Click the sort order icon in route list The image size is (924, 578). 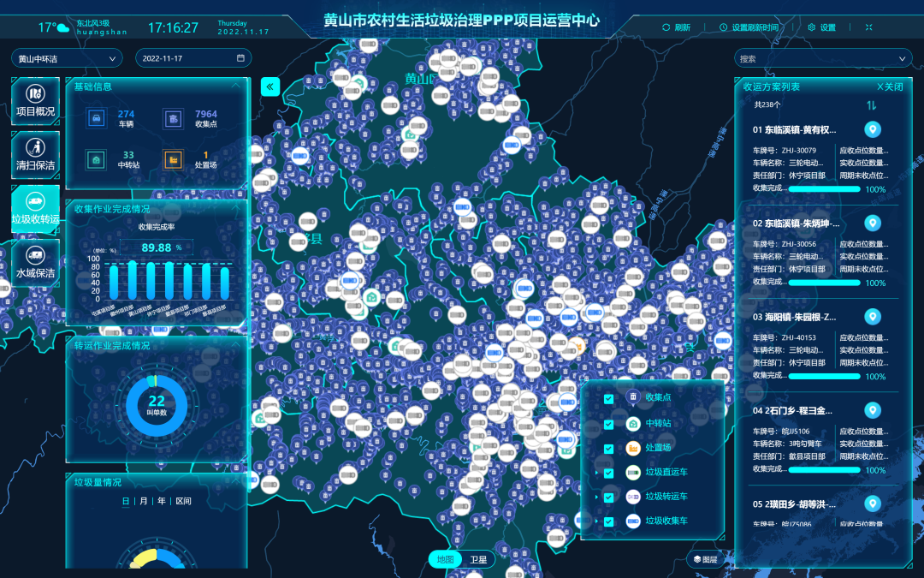pos(872,105)
